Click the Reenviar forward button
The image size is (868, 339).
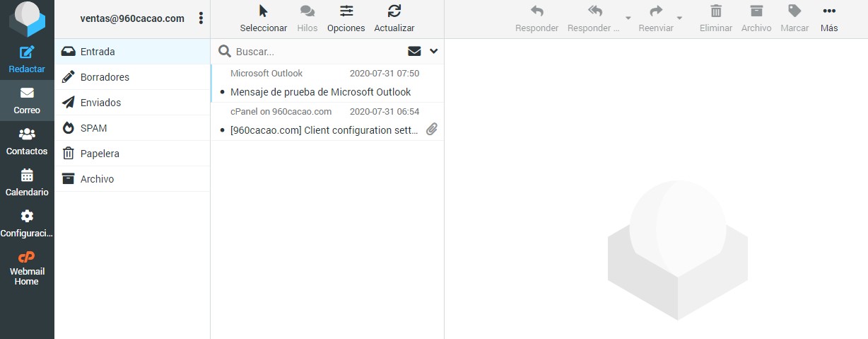pyautogui.click(x=656, y=19)
